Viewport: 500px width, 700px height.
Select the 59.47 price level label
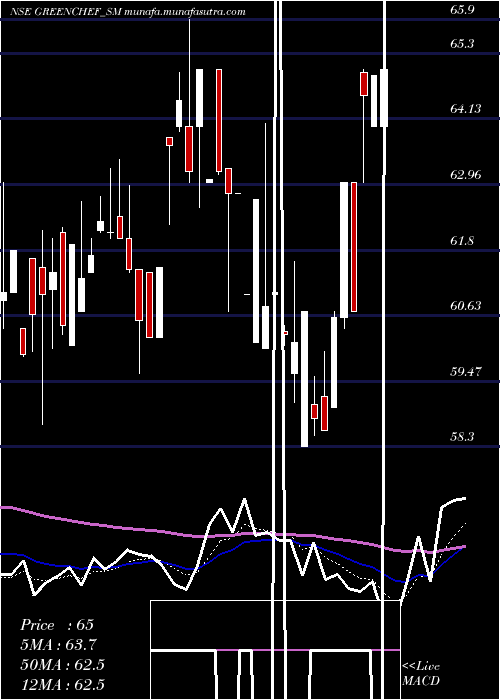point(466,371)
